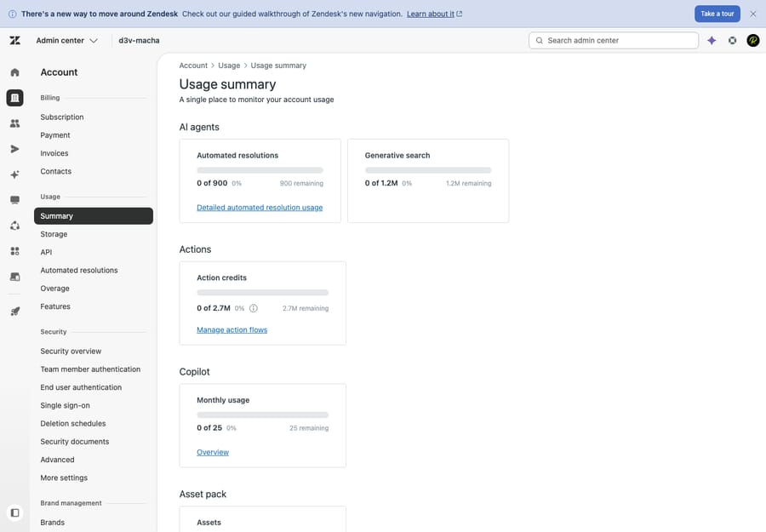Open the Marketplace storefront icon in rail
Screen dimensions: 766x532
point(14,277)
